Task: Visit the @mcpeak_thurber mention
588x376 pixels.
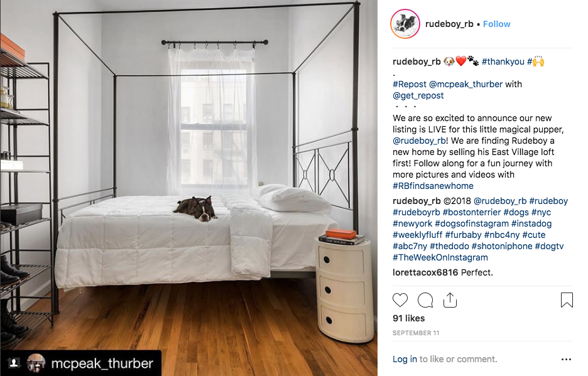Action: (x=465, y=84)
